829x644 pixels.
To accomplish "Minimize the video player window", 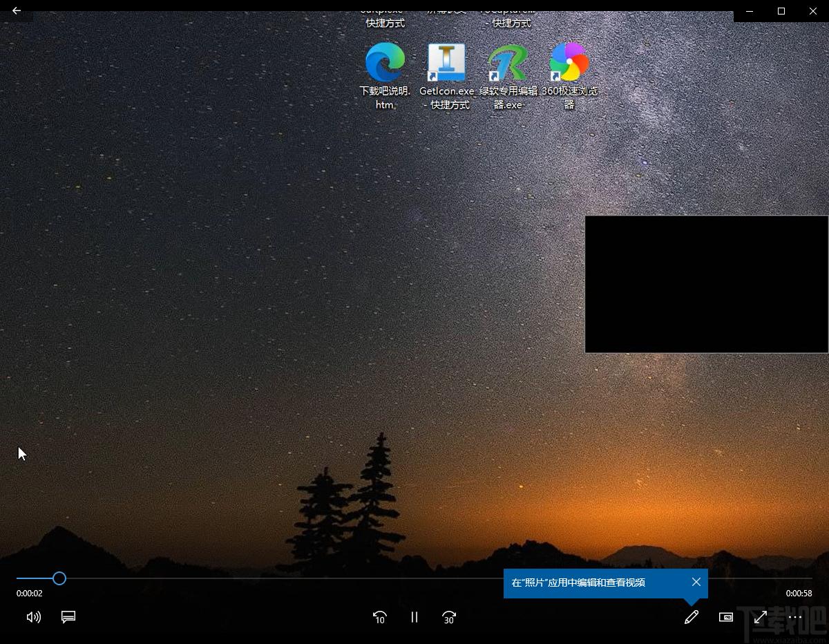I will click(x=750, y=11).
